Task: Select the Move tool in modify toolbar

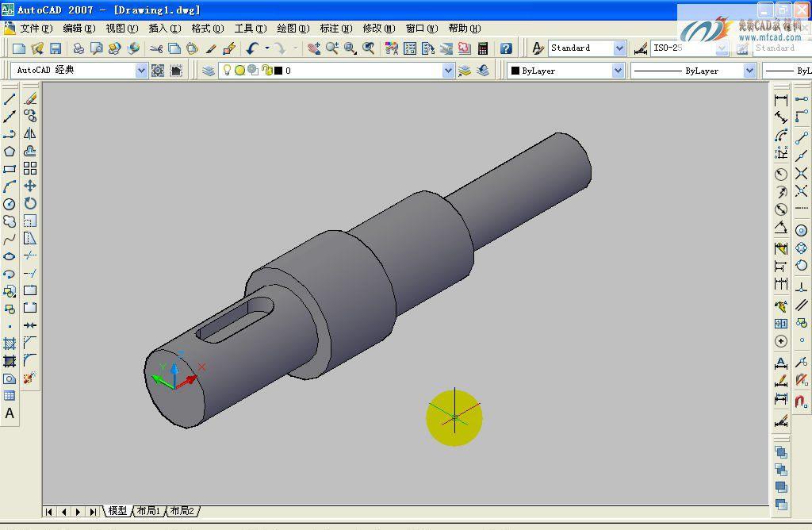Action: (x=30, y=186)
